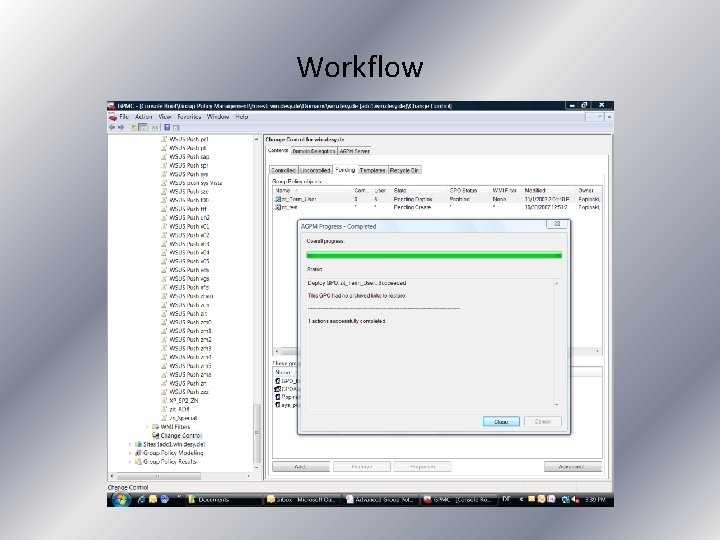The image size is (720, 540).
Task: Open the Action menu
Action: [x=143, y=117]
